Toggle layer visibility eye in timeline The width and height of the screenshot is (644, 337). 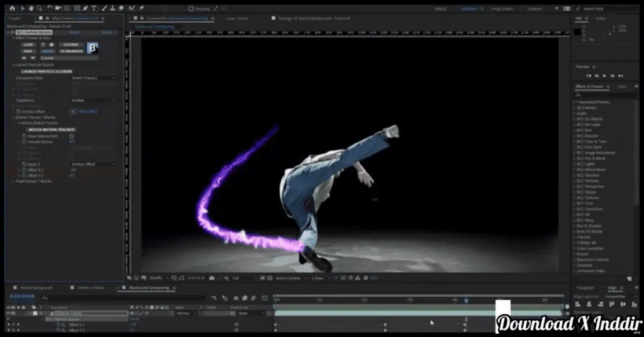8,313
